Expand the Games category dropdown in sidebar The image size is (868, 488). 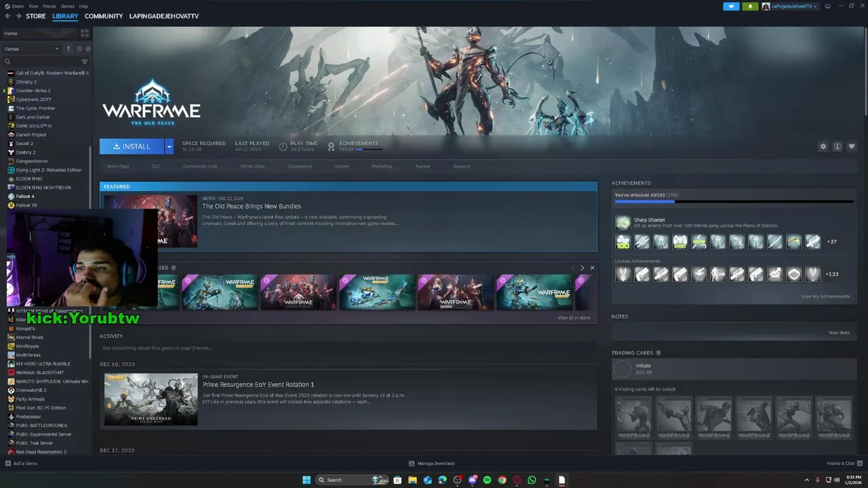click(31, 49)
